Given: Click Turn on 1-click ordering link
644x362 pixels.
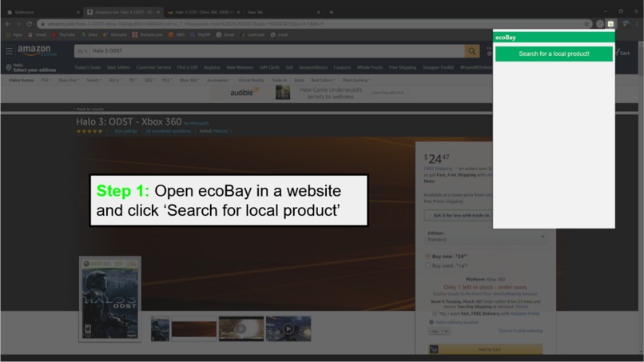Looking at the screenshot, I should 520,331.
